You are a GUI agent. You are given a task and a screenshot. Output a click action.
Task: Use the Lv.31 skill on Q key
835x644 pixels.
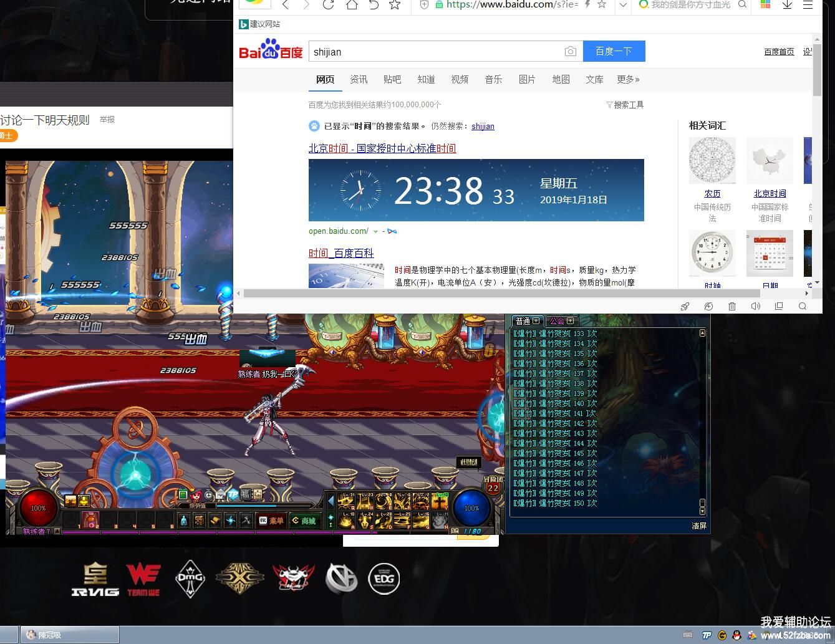pyautogui.click(x=346, y=501)
